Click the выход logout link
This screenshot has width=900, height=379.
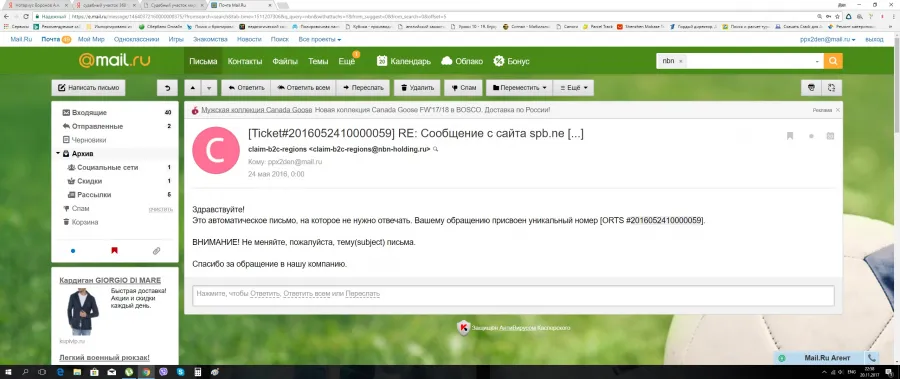(x=874, y=40)
